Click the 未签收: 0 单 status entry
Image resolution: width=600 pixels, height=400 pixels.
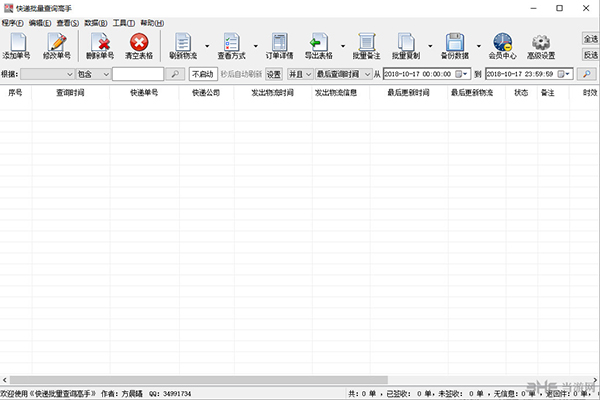461,393
